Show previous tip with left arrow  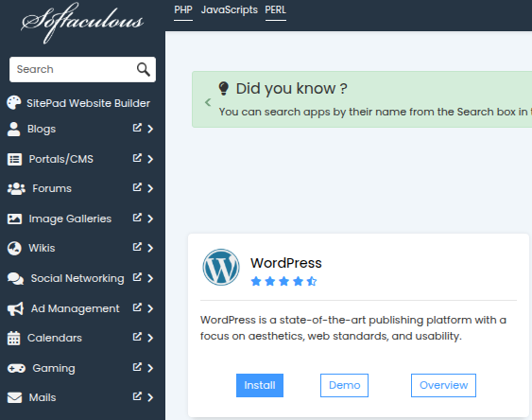pyautogui.click(x=208, y=102)
